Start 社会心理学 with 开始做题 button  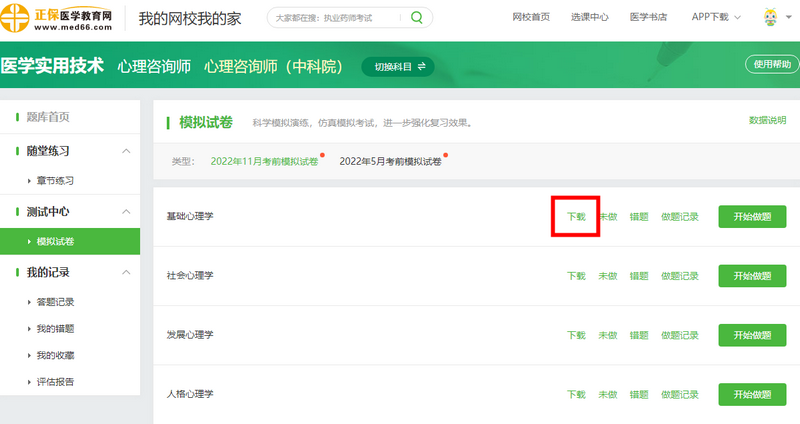point(752,276)
